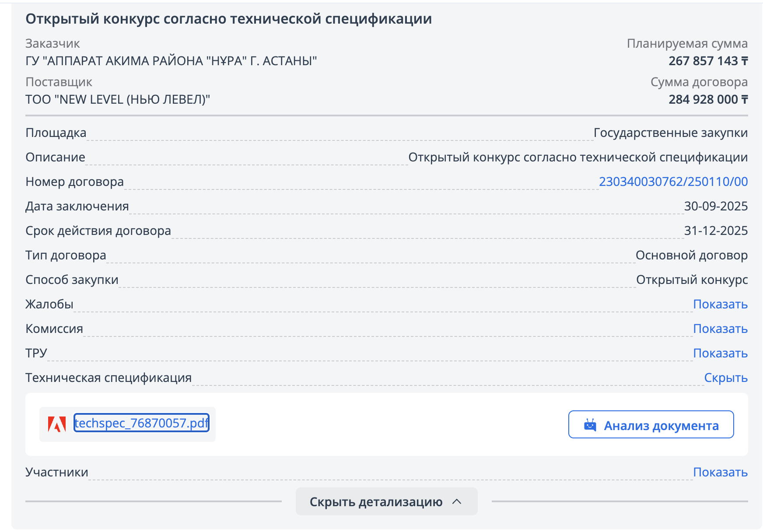
Task: Click the planned amount 267 857 143 ₸
Action: (x=708, y=61)
